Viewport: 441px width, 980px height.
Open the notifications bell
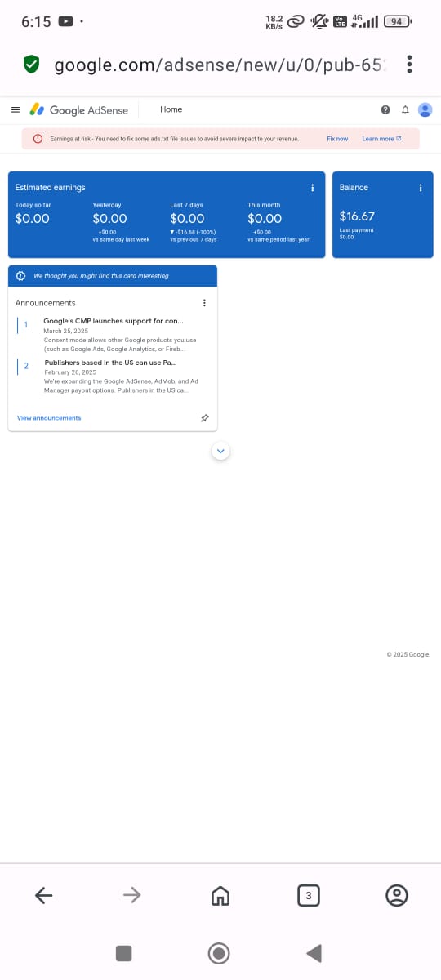click(404, 109)
